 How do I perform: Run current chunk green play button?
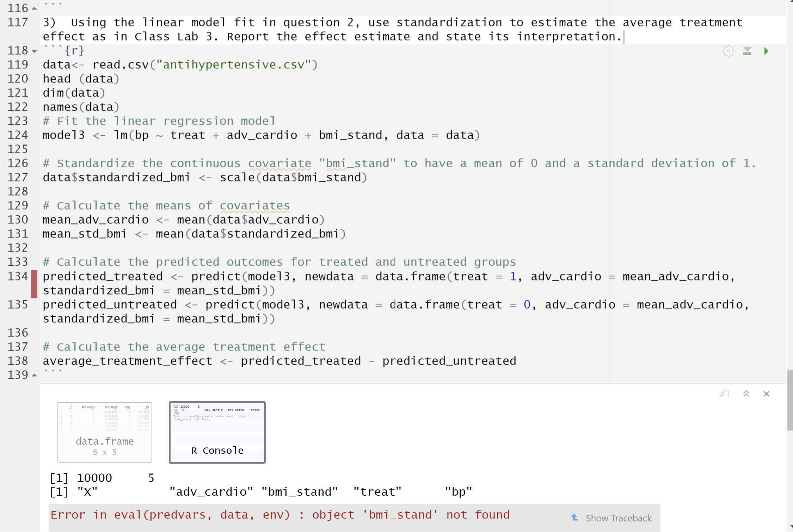coord(766,51)
